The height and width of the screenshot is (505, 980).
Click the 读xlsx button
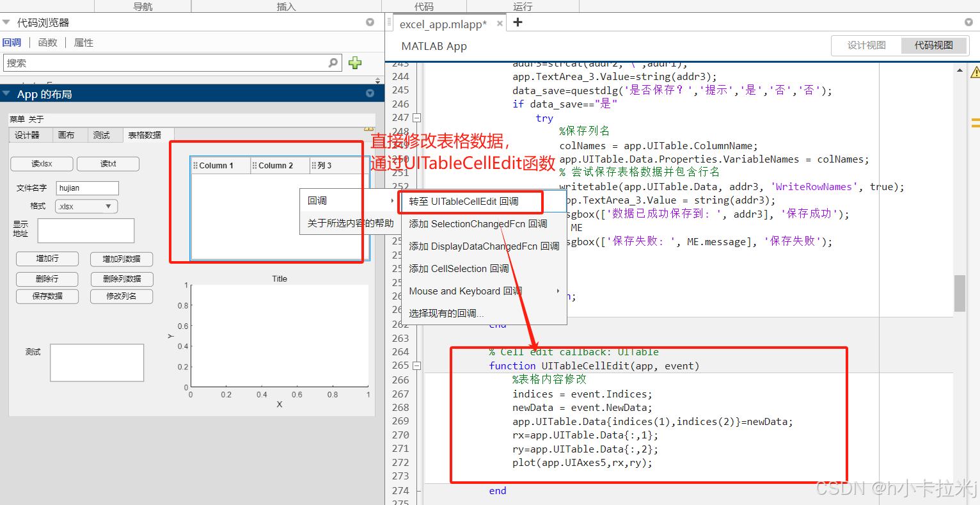pyautogui.click(x=42, y=164)
